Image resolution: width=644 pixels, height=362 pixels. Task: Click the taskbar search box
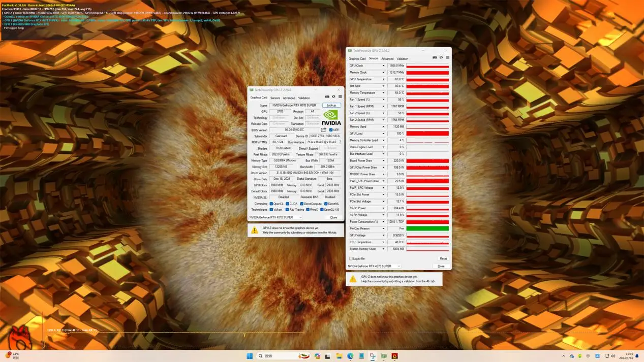click(284, 356)
